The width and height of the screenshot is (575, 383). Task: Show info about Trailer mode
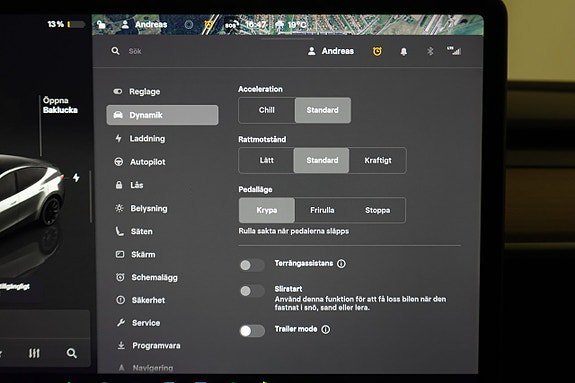coord(326,329)
